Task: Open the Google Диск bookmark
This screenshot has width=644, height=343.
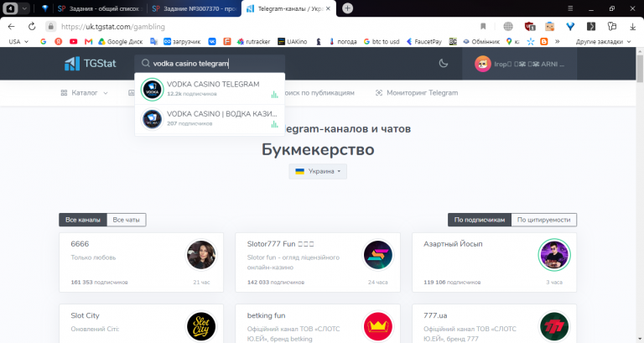Action: click(121, 41)
